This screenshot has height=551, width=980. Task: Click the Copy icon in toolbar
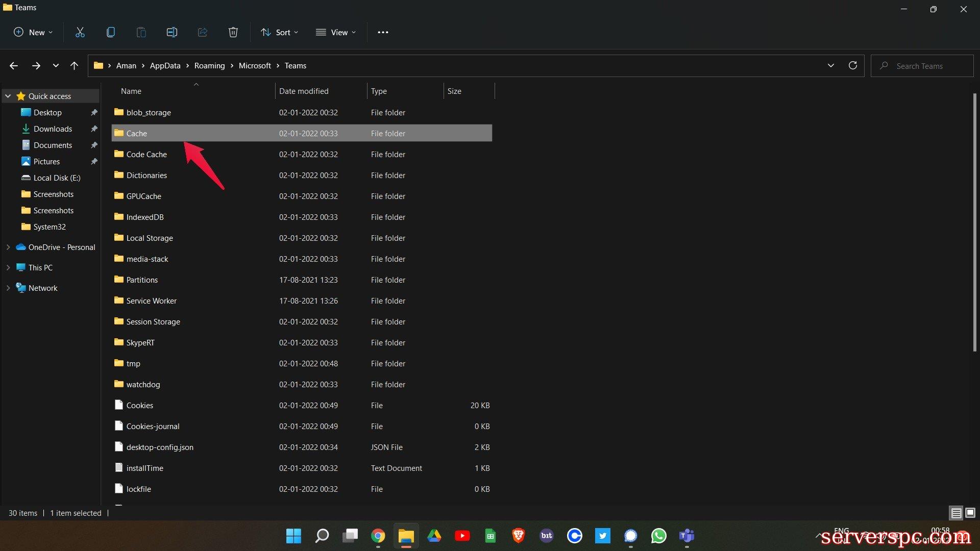coord(110,32)
